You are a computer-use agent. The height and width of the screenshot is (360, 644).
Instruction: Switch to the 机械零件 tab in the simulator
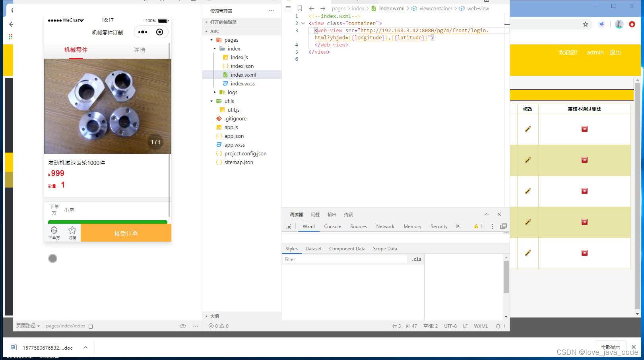pyautogui.click(x=76, y=50)
